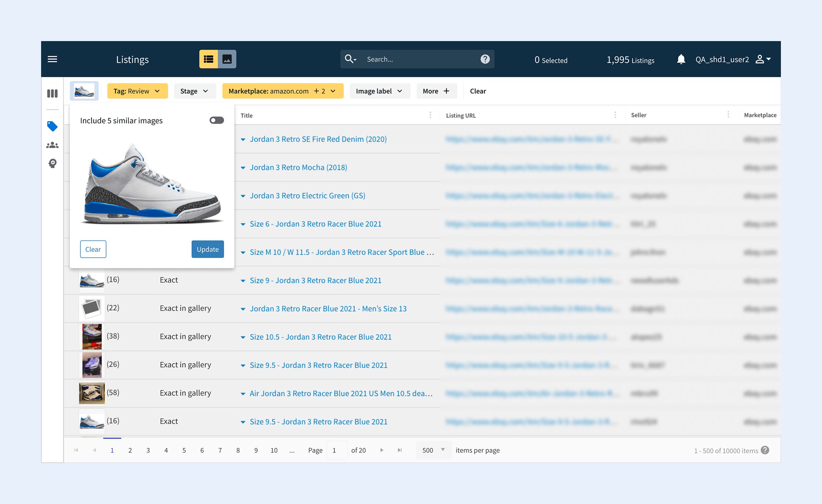Open Size M 10 / W 11.5 listing
Viewport: 822px width, 504px height.
point(342,252)
